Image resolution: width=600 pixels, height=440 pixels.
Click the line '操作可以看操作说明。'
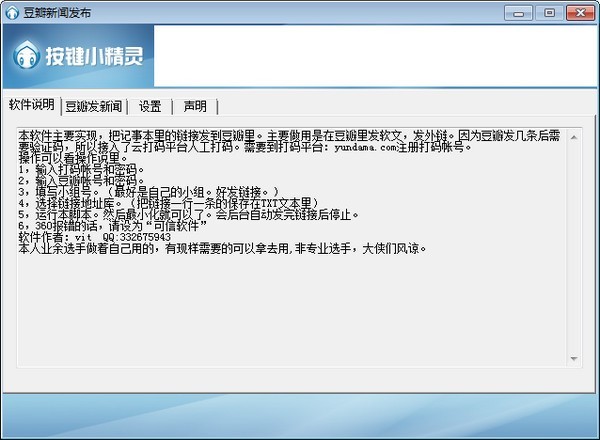click(x=75, y=158)
